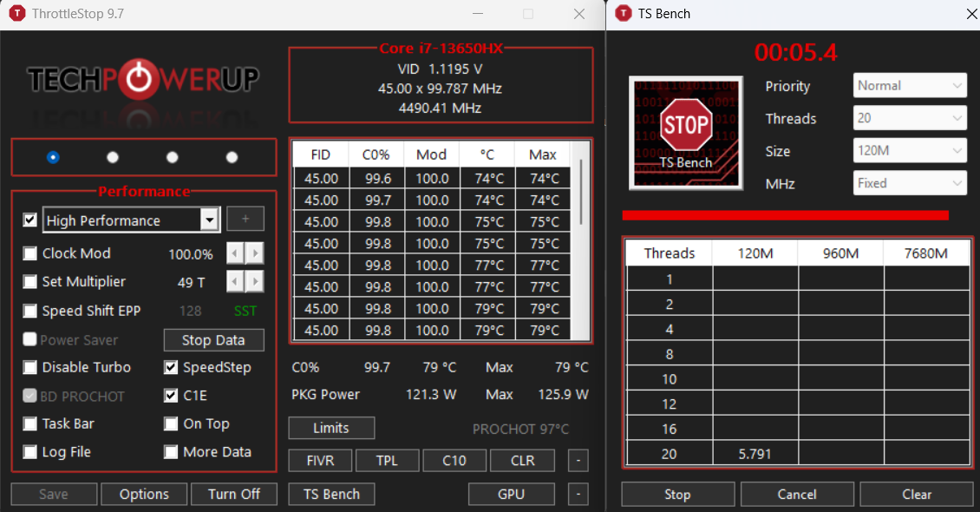Image resolution: width=980 pixels, height=512 pixels.
Task: Enable the Task Bar checkbox
Action: [29, 423]
